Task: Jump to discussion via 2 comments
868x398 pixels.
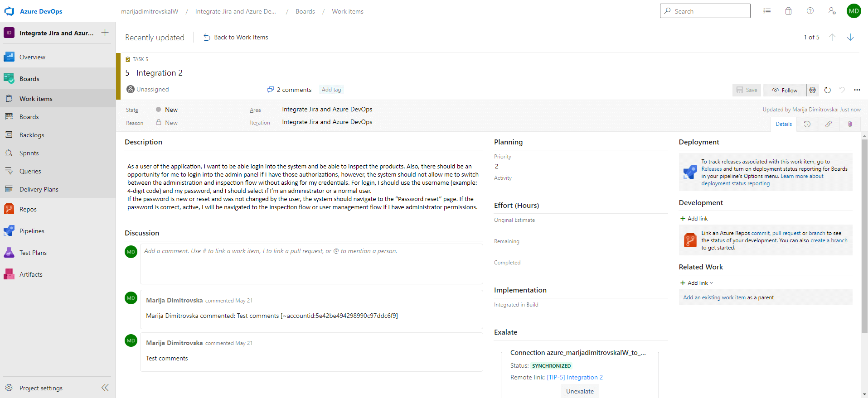Action: [x=289, y=90]
